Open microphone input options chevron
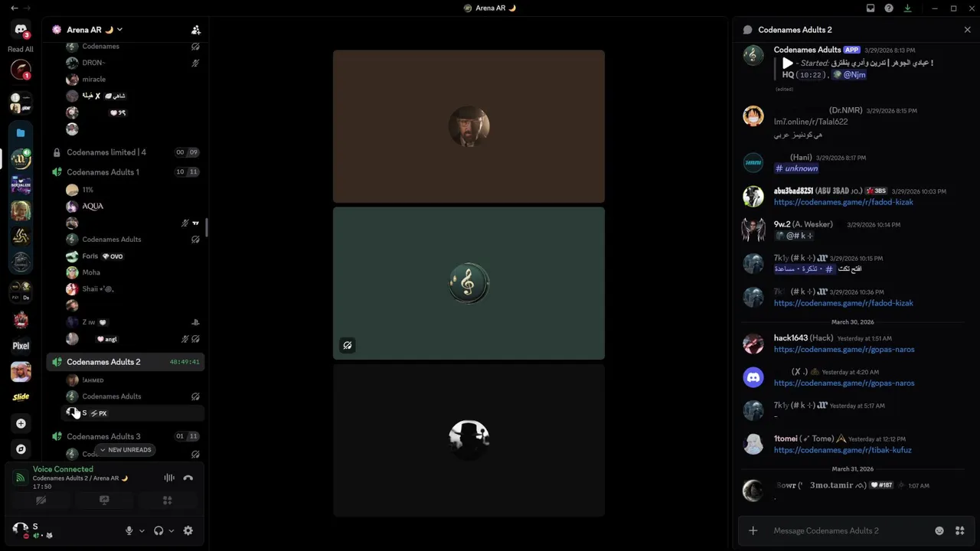The width and height of the screenshot is (980, 551). click(x=142, y=530)
